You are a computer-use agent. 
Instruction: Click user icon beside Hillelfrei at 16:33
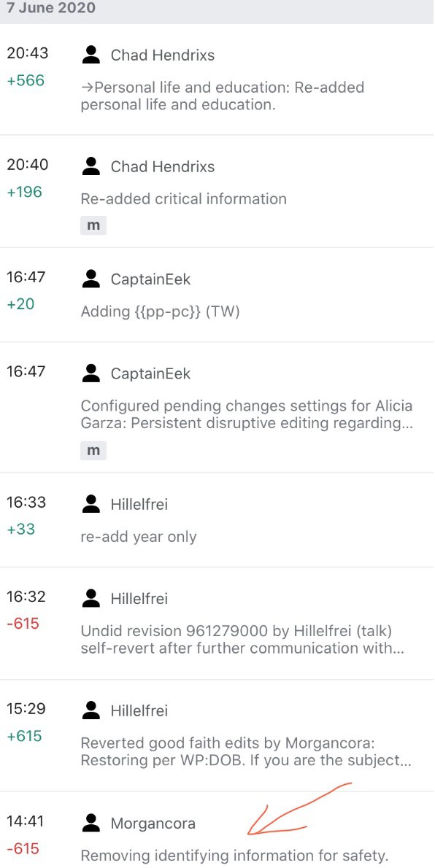tap(91, 504)
